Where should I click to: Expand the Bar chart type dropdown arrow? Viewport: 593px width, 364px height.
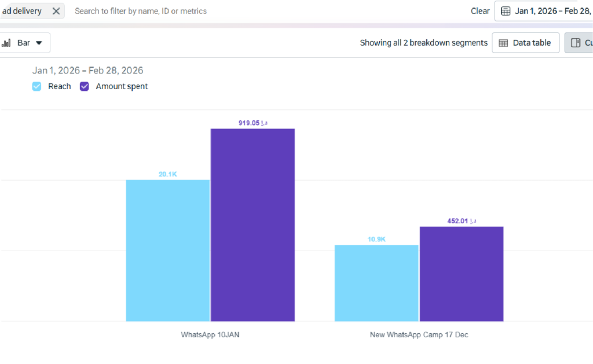tap(39, 43)
